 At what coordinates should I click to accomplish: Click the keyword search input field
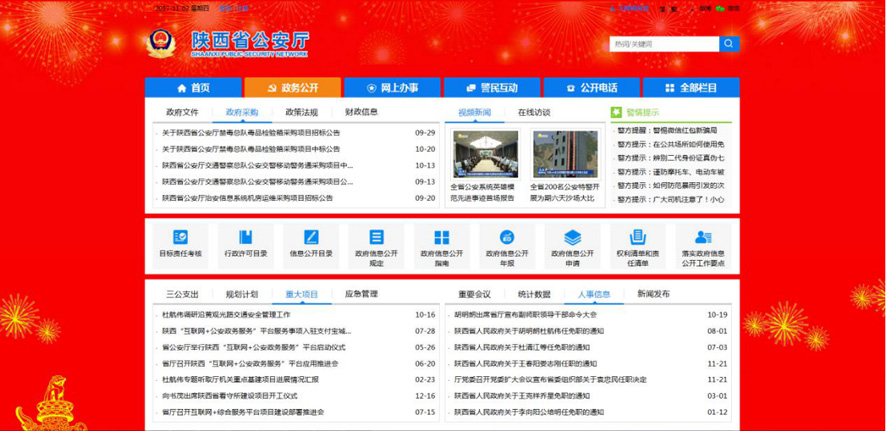pyautogui.click(x=663, y=44)
